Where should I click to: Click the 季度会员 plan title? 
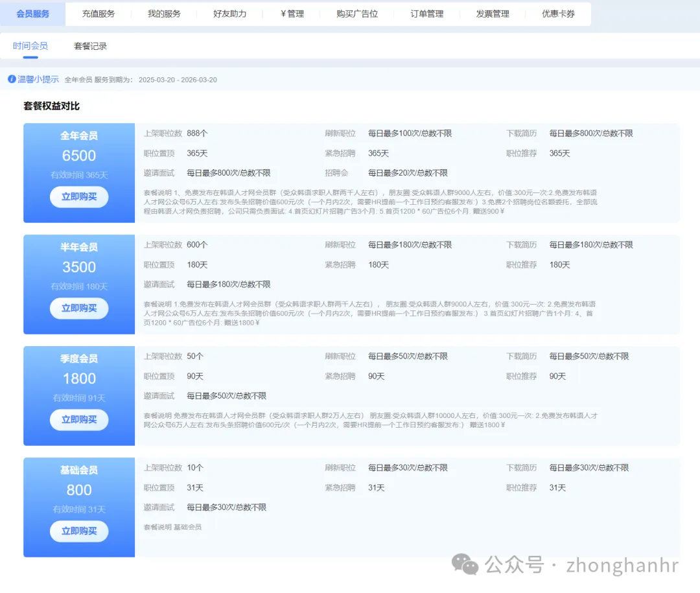79,358
